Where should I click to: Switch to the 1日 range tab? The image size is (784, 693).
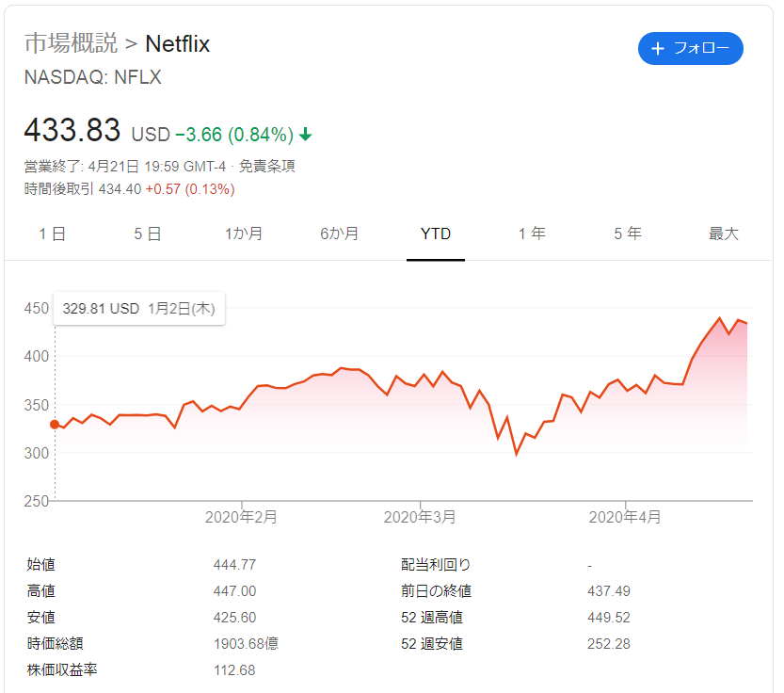(x=53, y=234)
